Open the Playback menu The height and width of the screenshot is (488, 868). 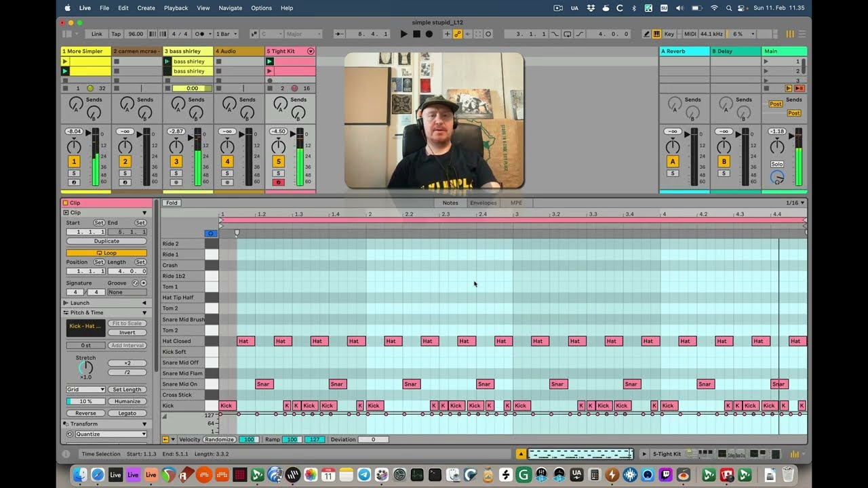point(176,8)
